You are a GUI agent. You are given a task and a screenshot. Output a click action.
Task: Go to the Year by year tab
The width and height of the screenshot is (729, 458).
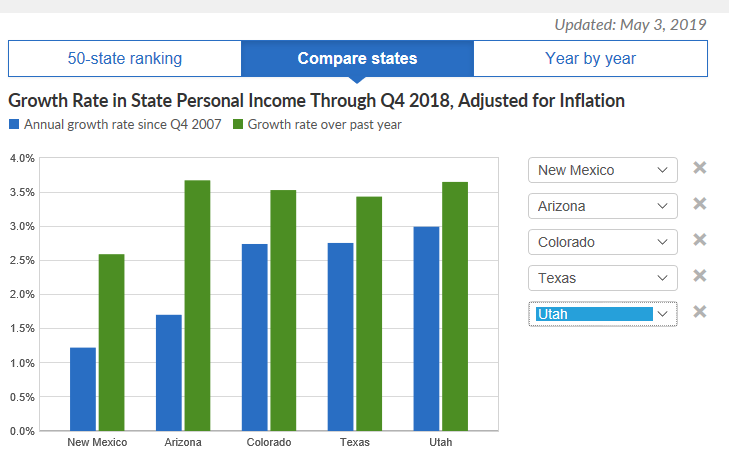click(x=590, y=58)
